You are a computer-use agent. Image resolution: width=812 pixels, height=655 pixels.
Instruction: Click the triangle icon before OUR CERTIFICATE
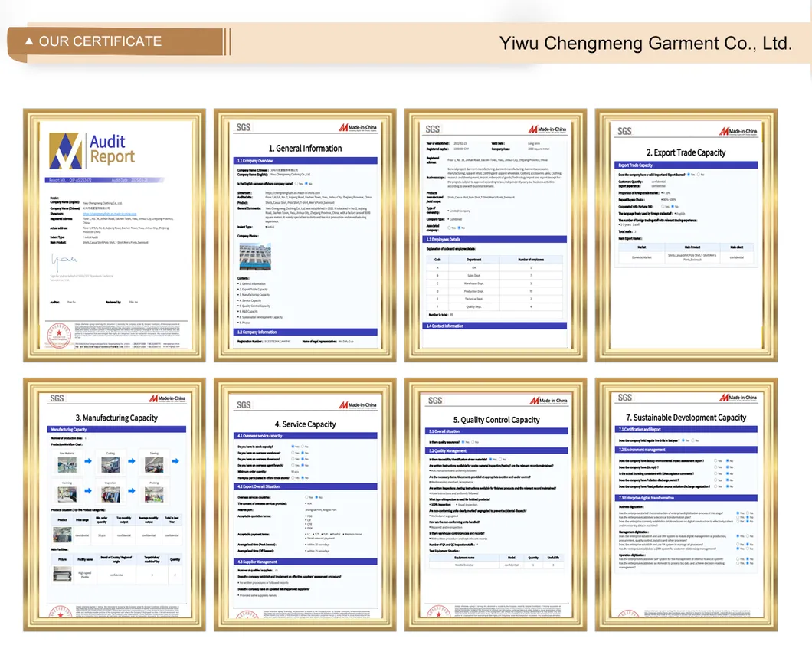tap(30, 41)
